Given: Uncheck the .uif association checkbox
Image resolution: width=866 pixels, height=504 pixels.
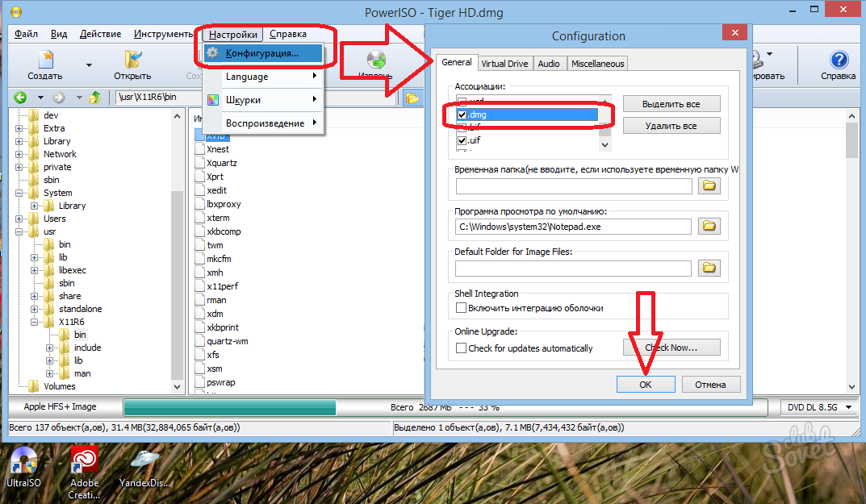Looking at the screenshot, I should (x=462, y=140).
